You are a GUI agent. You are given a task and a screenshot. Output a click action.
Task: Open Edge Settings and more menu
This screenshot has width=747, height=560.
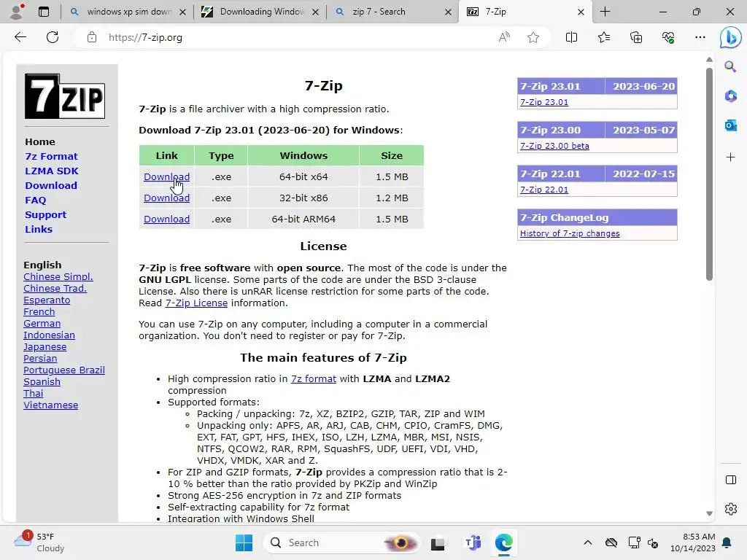pyautogui.click(x=700, y=37)
